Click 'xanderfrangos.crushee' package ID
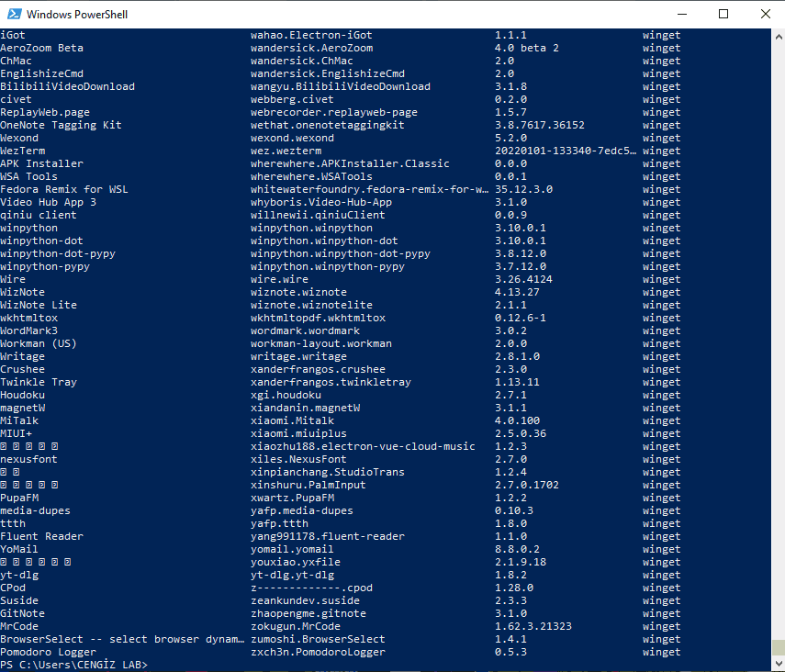Screen dimensions: 785x672 click(x=318, y=369)
